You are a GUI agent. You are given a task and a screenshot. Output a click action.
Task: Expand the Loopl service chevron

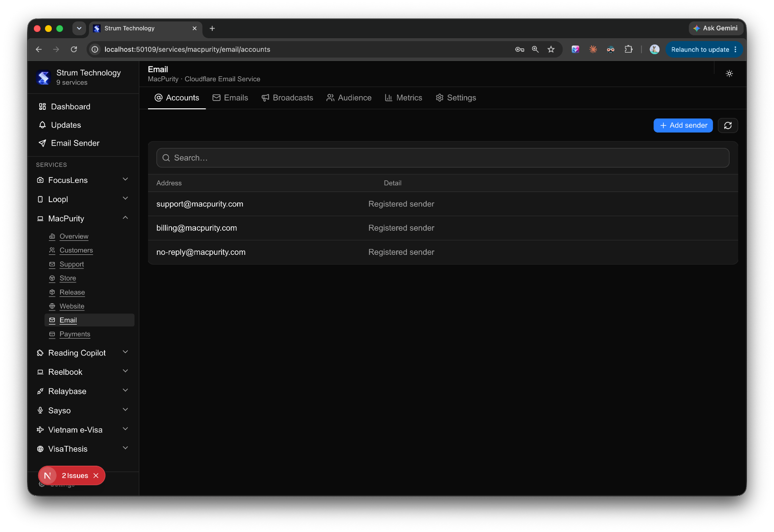tap(125, 199)
